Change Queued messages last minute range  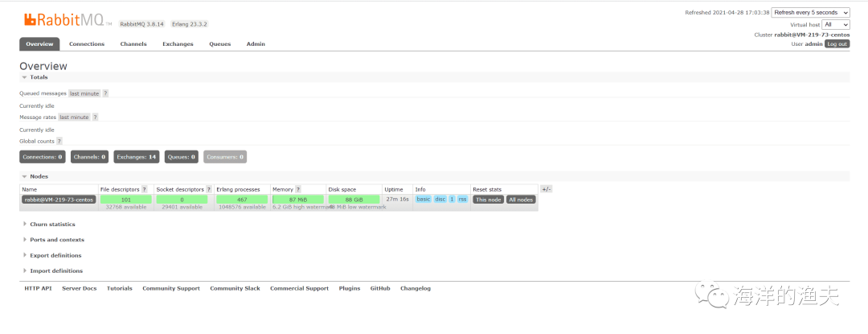pos(84,93)
